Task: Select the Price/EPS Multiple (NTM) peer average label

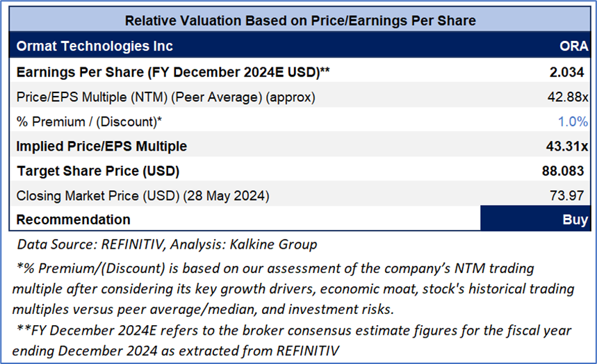Action: click(165, 97)
